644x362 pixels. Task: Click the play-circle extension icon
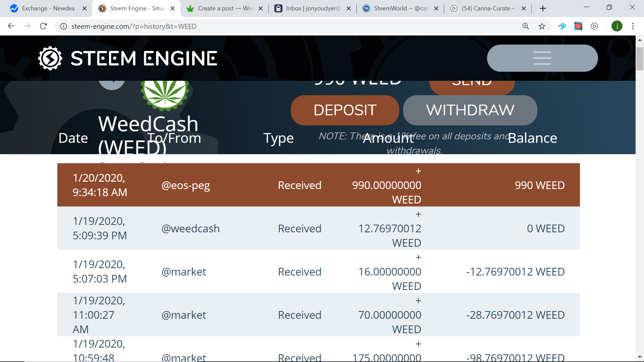click(594, 26)
